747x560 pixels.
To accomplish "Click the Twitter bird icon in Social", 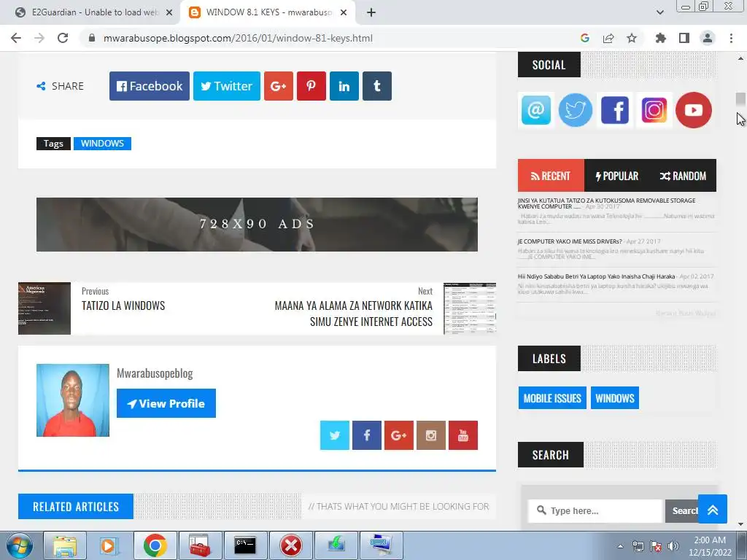I will (x=576, y=110).
